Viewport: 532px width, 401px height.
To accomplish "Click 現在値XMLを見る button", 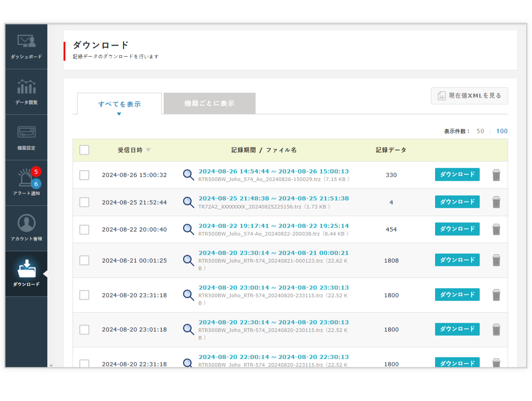I will click(469, 96).
